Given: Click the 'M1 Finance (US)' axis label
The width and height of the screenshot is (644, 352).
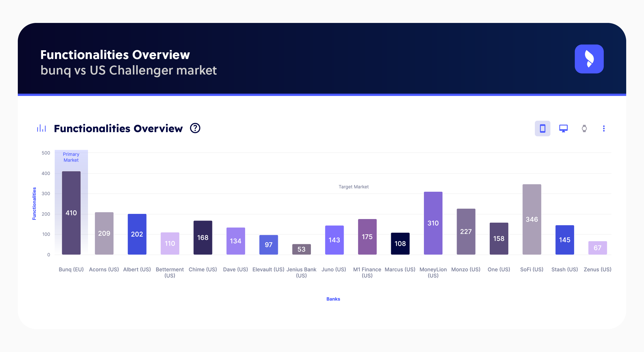Looking at the screenshot, I should (367, 273).
